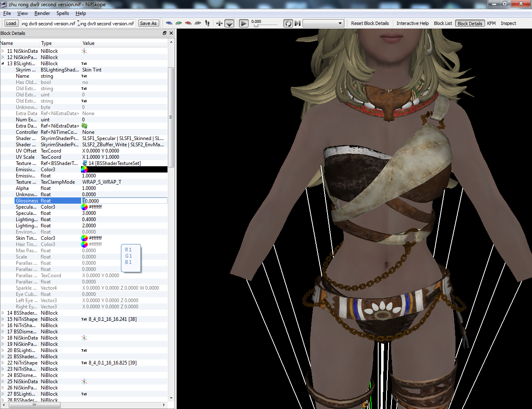The height and width of the screenshot is (409, 532).
Task: Click the Txt icon in row 22 NiTriShape
Action: 84,363
